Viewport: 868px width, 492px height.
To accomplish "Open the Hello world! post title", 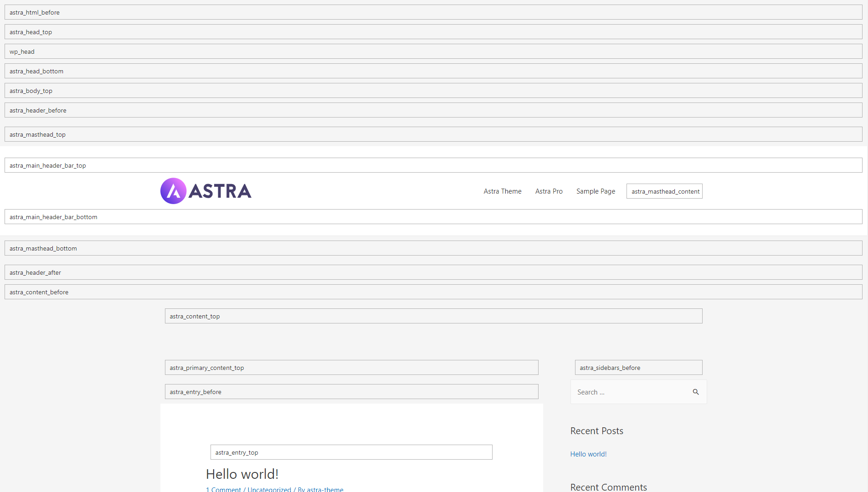I will click(242, 474).
